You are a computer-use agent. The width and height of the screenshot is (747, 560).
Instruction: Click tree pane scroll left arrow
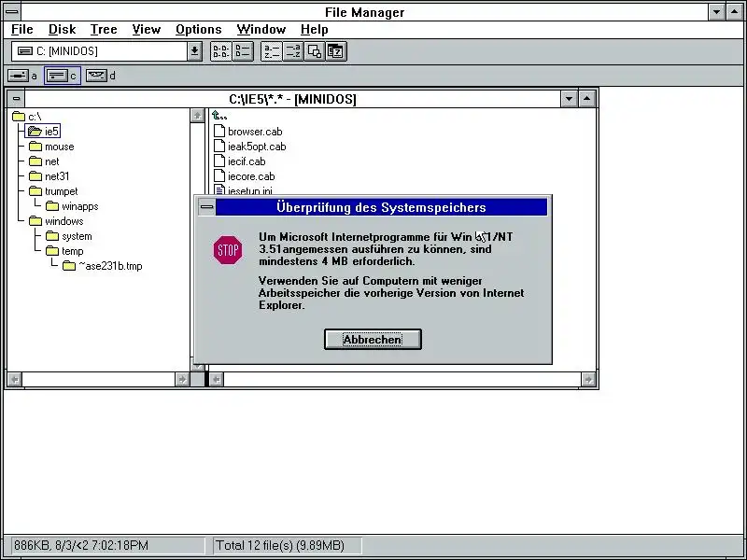point(15,379)
